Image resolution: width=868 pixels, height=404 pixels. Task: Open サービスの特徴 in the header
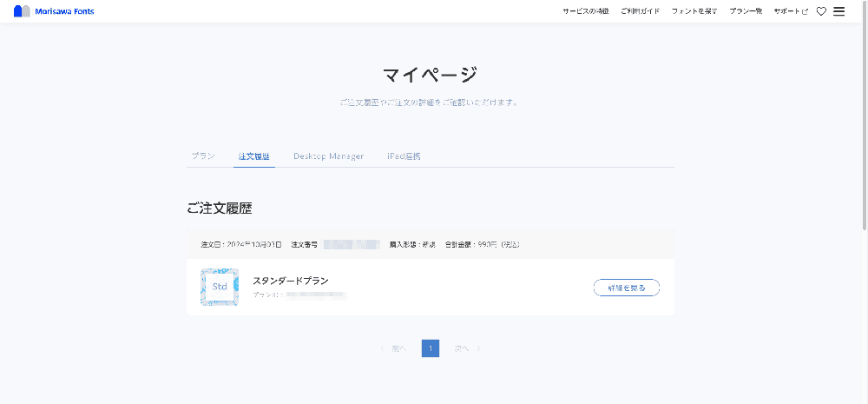[585, 11]
